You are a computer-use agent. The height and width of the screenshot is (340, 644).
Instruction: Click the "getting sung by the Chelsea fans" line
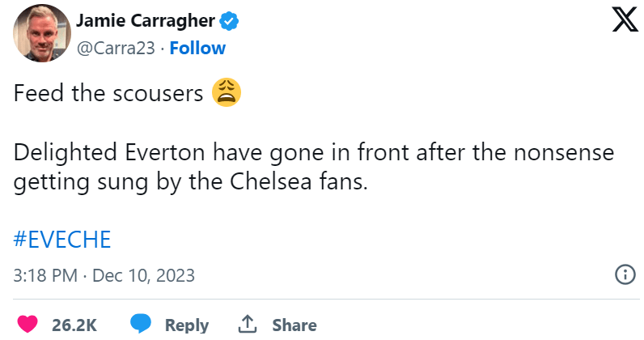[191, 181]
